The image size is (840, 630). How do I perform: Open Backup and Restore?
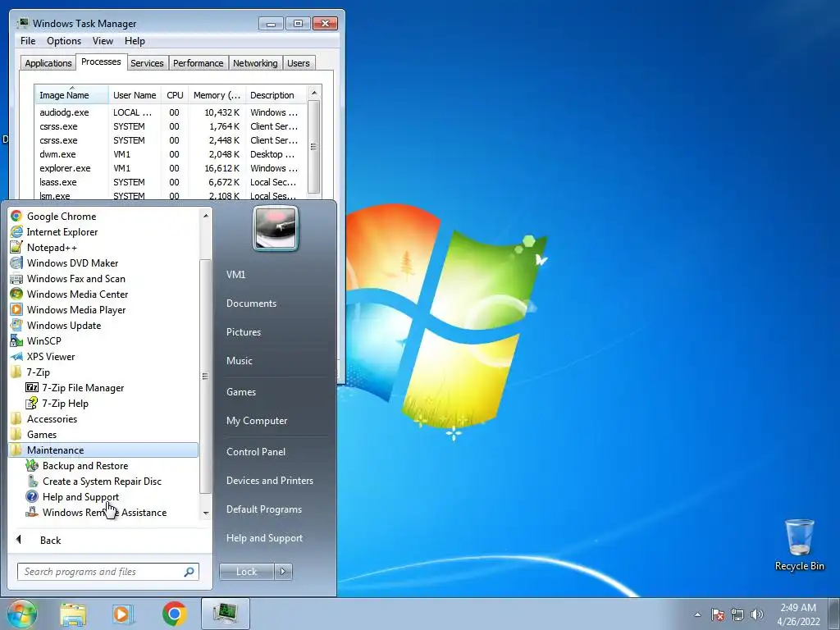[85, 466]
